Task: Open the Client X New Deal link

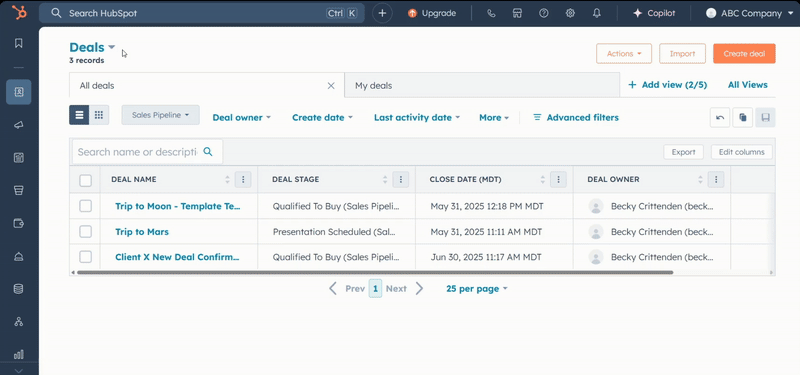Action: point(177,257)
